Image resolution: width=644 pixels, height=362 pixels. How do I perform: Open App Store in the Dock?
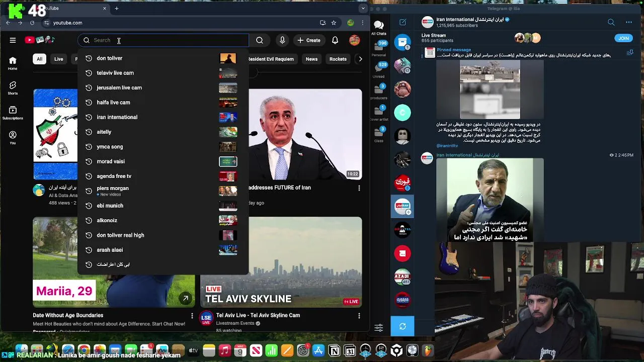[x=318, y=350]
